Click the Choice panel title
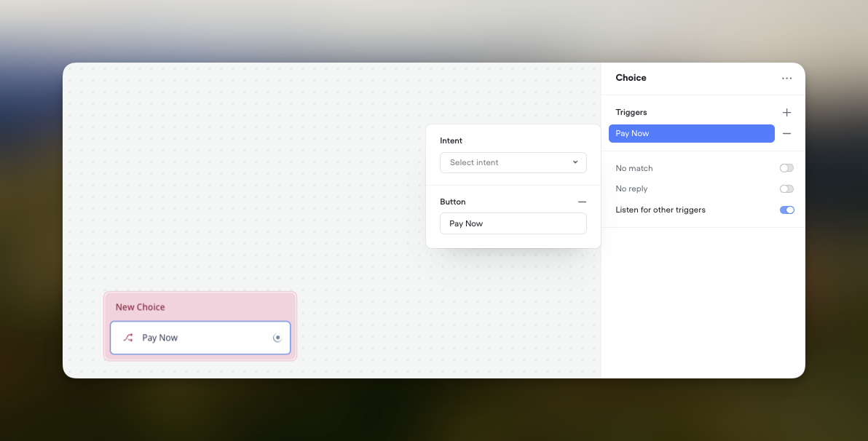 click(x=631, y=78)
